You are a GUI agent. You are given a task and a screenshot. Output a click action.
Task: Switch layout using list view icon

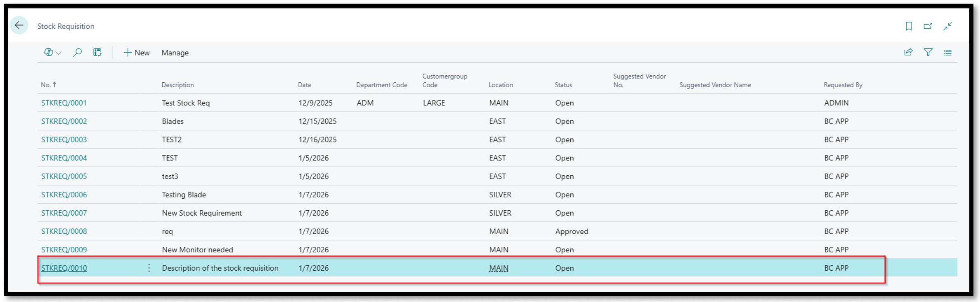coord(947,53)
